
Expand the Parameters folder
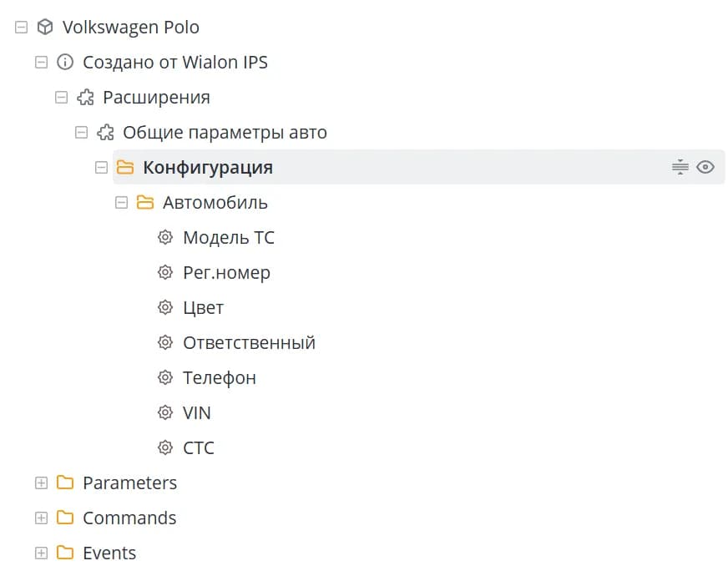[41, 483]
